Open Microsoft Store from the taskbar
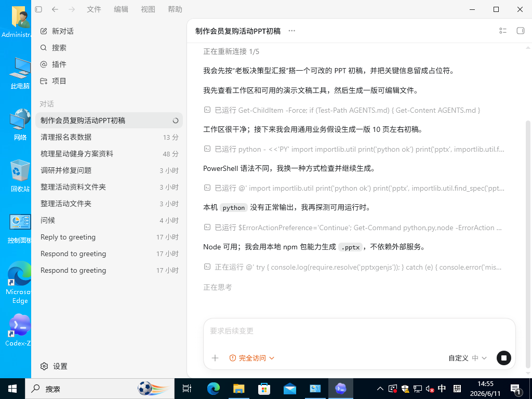Viewport: 532px width, 399px height. pos(264,389)
